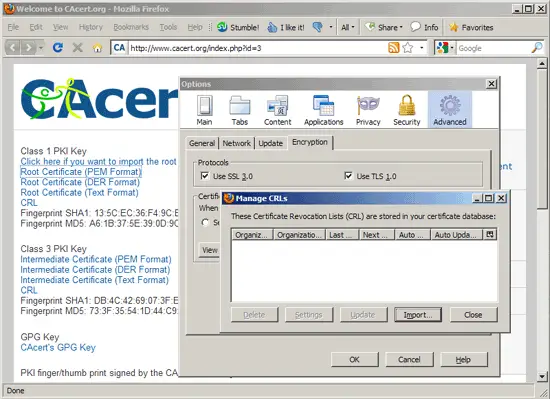This screenshot has height=399, width=550.
Task: Open the All topics dropdown in toolbar
Action: point(348,27)
